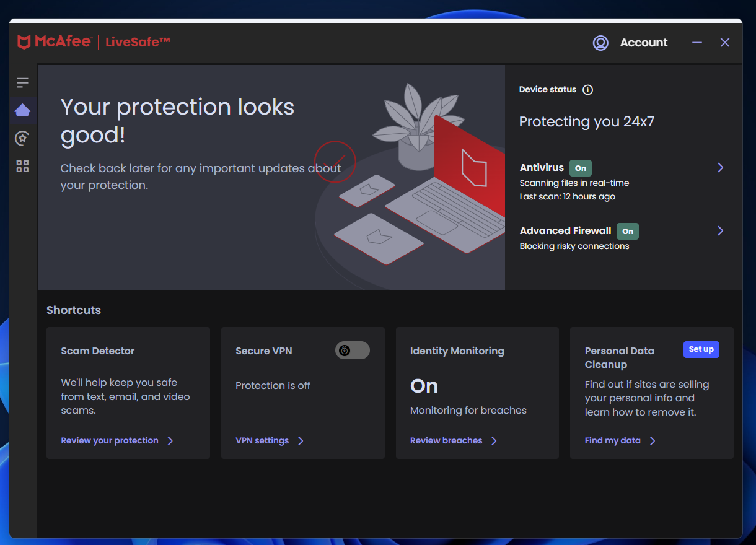Image resolution: width=756 pixels, height=545 pixels.
Task: Go to the Home sidebar icon
Action: [23, 110]
